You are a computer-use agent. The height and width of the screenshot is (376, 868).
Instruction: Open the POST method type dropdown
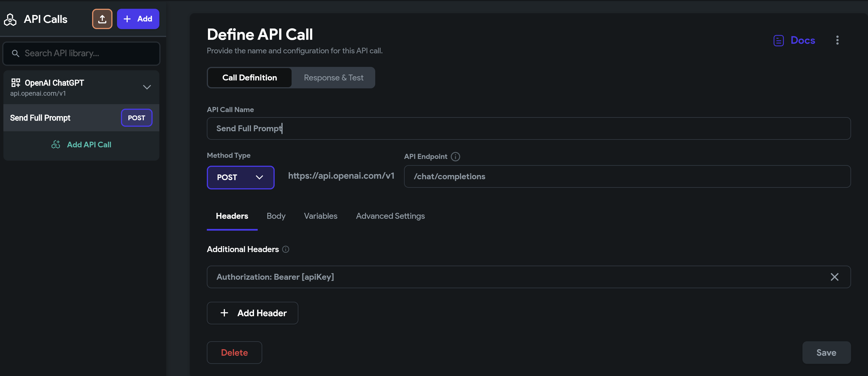click(240, 177)
